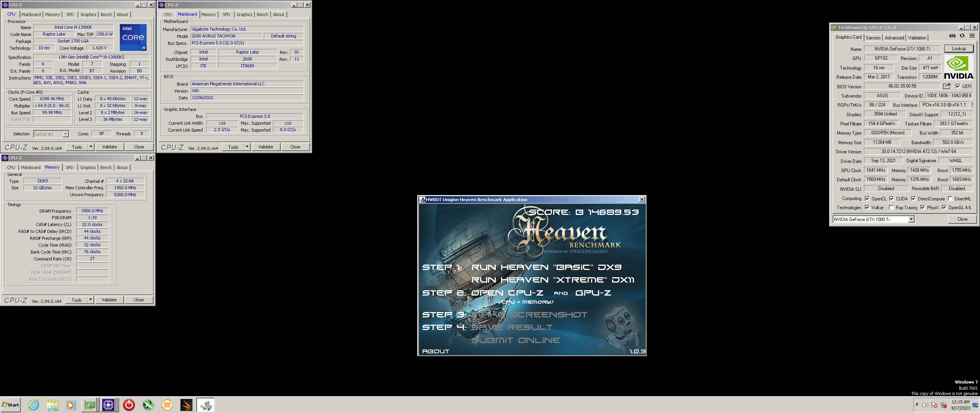980x413 pixels.
Task: Expand Tools dropdown arrow in Mainboard window
Action: click(247, 147)
